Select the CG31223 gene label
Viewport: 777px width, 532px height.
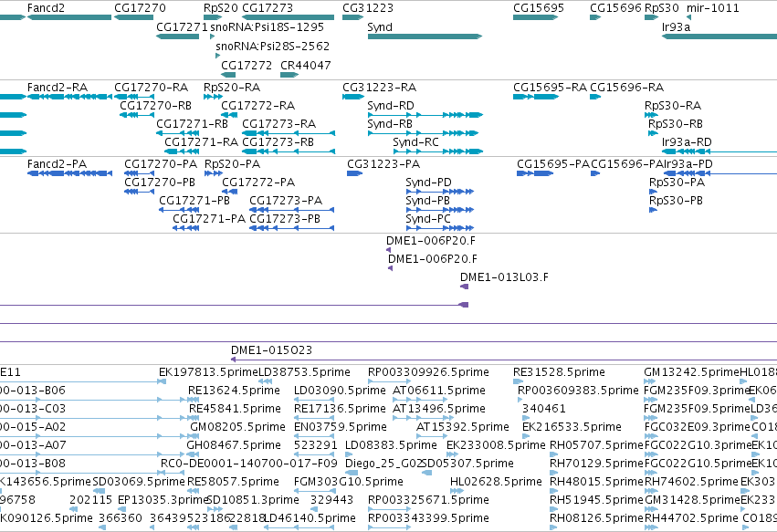pos(368,8)
